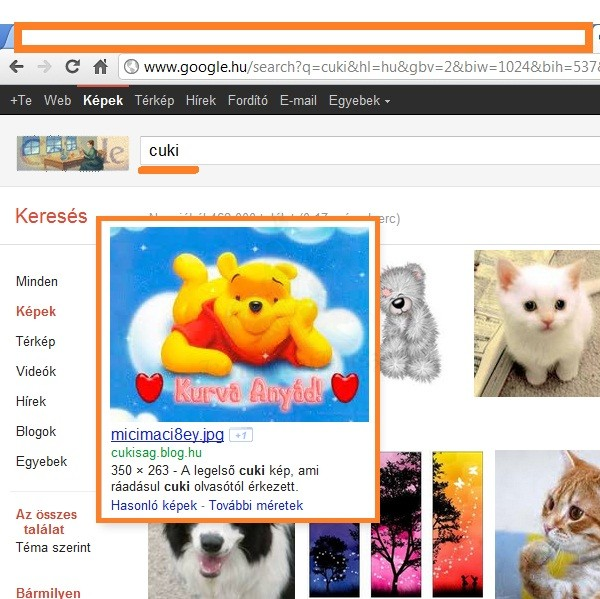600x599 pixels.
Task: Click the Winnie the Pooh preview image
Action: click(239, 324)
